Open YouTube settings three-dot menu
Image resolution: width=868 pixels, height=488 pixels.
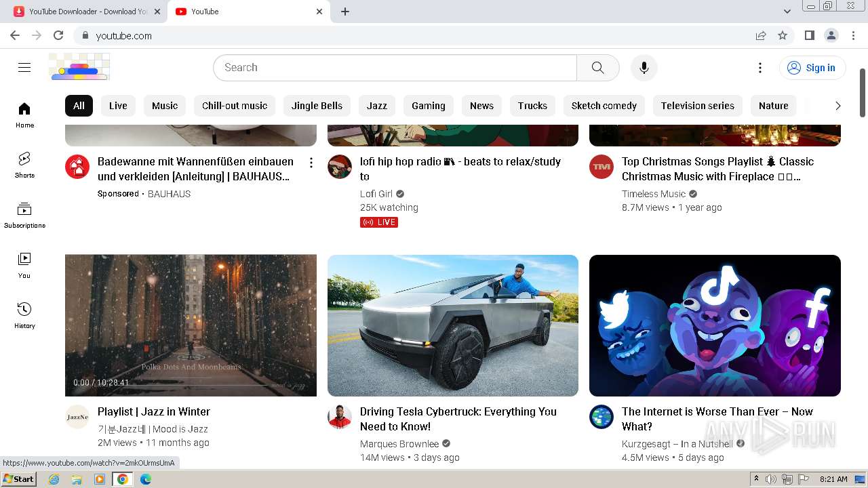coord(760,67)
